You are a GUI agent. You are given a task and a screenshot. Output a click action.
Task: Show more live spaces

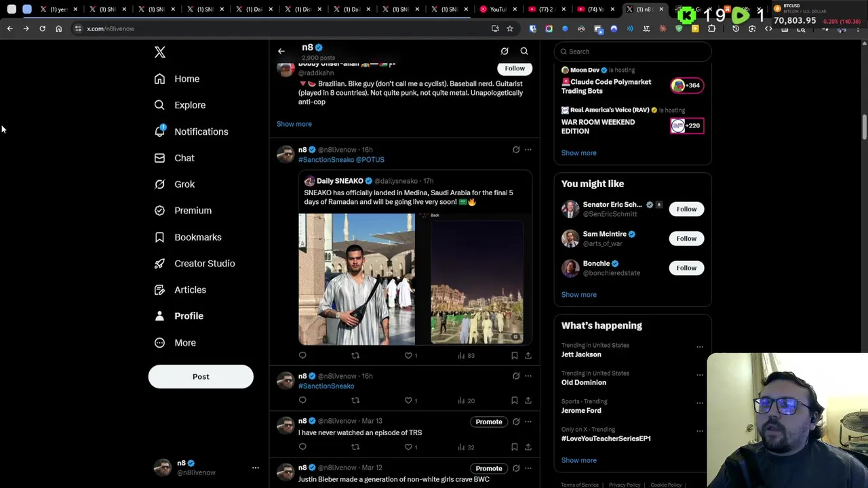(579, 153)
